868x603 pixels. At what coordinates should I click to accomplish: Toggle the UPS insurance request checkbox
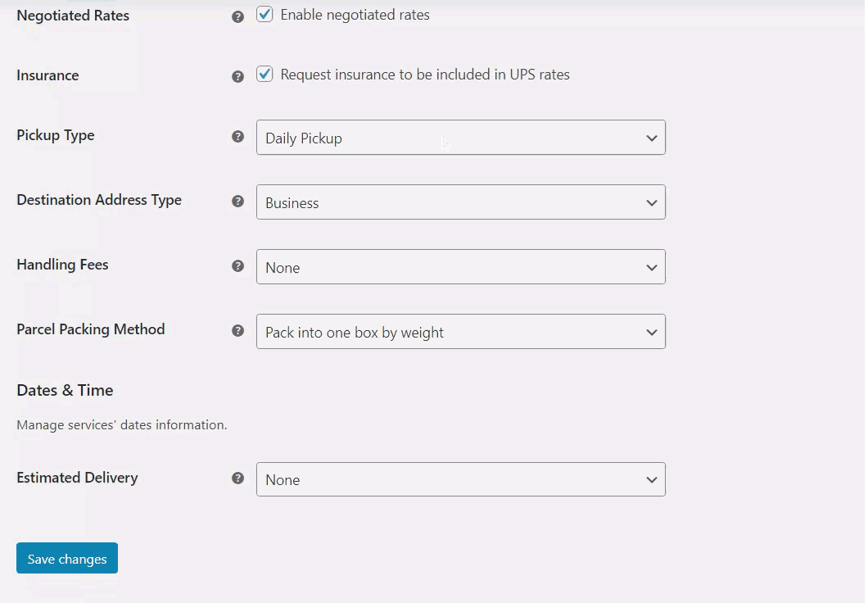pyautogui.click(x=264, y=75)
